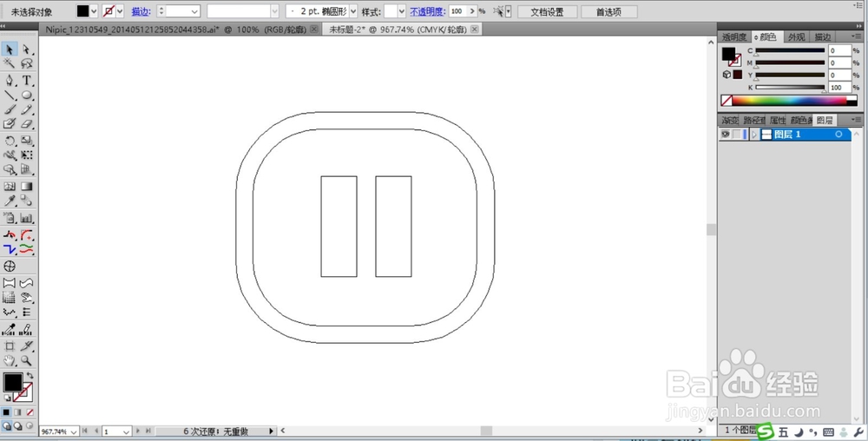Choose the Magic Wand tool
Viewport: 868px width, 441px height.
[10, 64]
